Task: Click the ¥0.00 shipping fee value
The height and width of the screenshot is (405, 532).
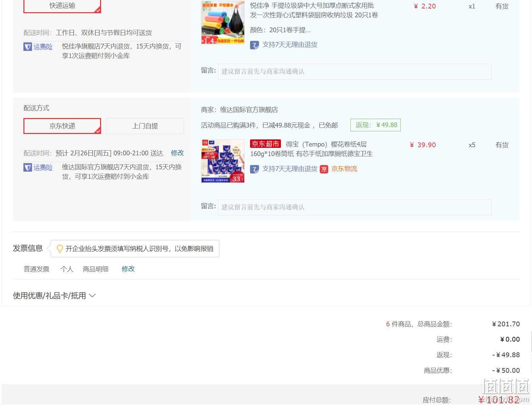Action: click(510, 340)
